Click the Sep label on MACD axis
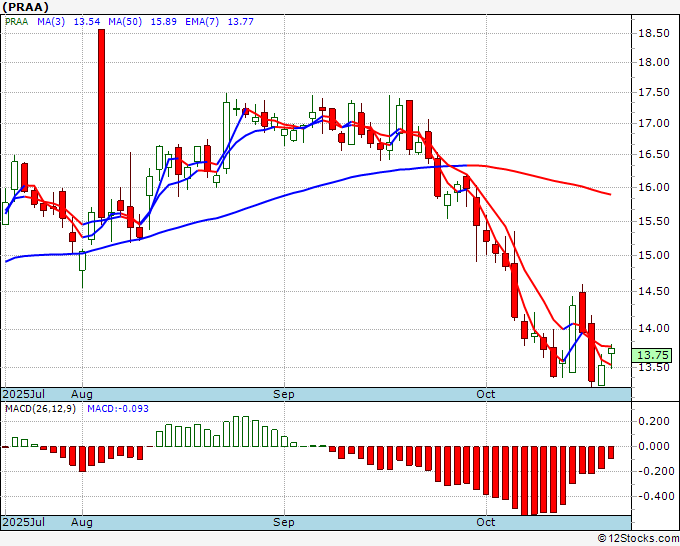Viewport: 680px width, 546px height. 284,522
